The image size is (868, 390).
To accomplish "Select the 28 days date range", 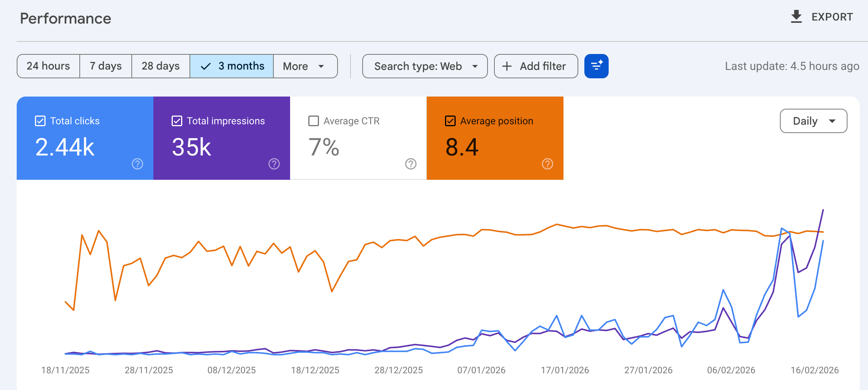I will click(x=161, y=66).
